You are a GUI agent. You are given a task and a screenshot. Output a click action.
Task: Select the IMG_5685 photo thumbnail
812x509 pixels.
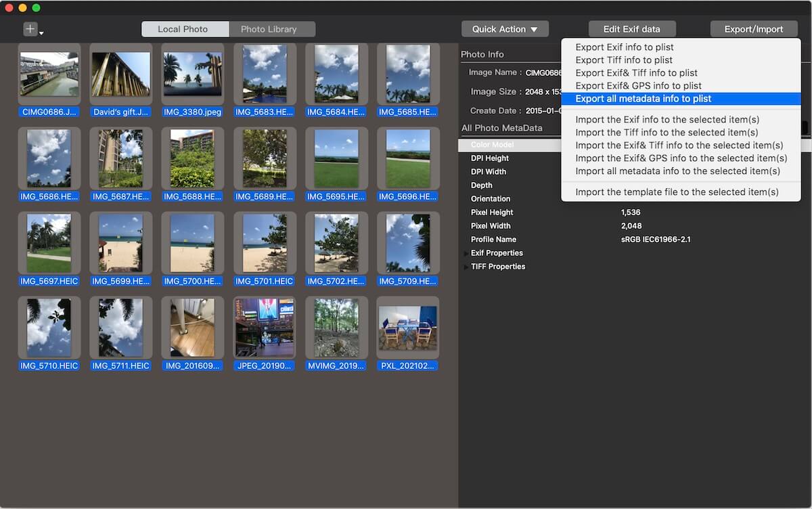pos(408,74)
